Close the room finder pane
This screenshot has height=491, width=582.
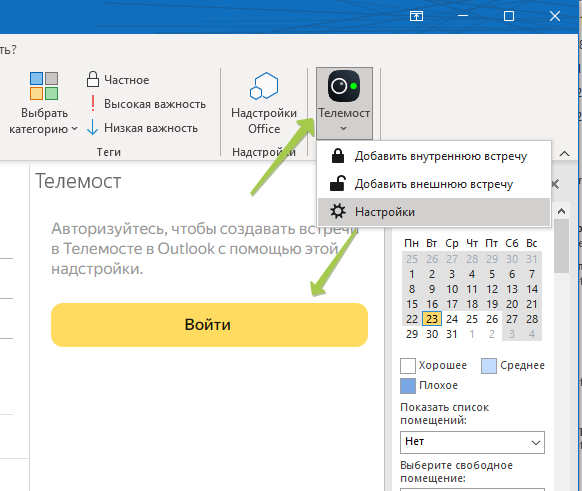point(555,184)
